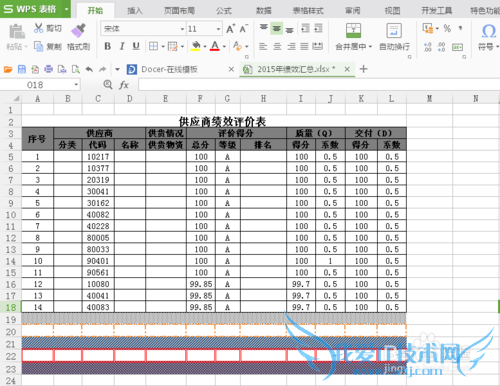
Task: Click the fill color bucket
Action: point(196,46)
